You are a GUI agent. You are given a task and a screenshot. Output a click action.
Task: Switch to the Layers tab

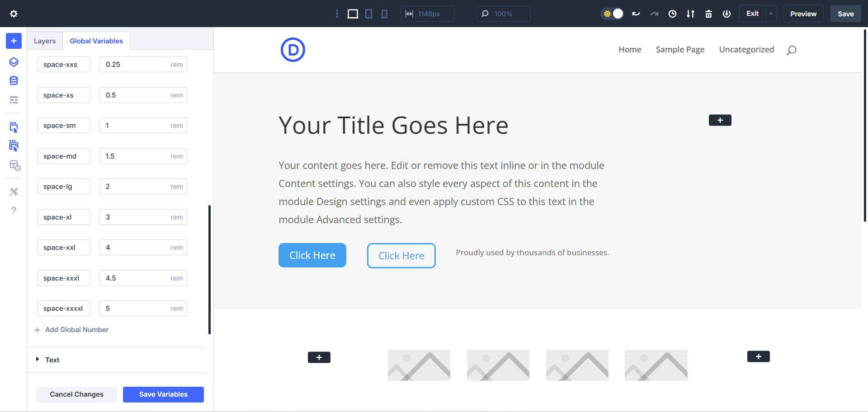(x=45, y=41)
